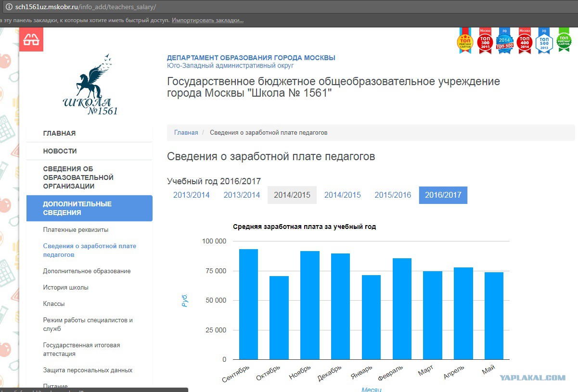The width and height of the screenshot is (578, 392).
Task: Open the blue 2014 ТОП-500 badge
Action: tap(504, 40)
